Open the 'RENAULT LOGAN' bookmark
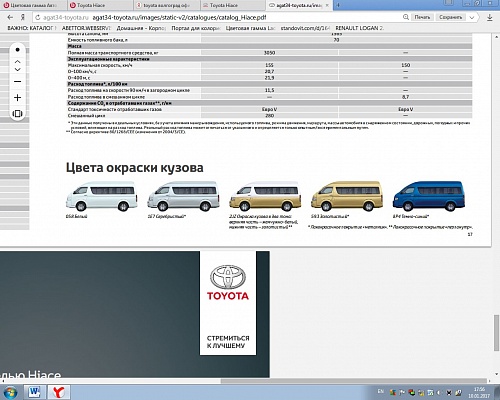 (359, 28)
